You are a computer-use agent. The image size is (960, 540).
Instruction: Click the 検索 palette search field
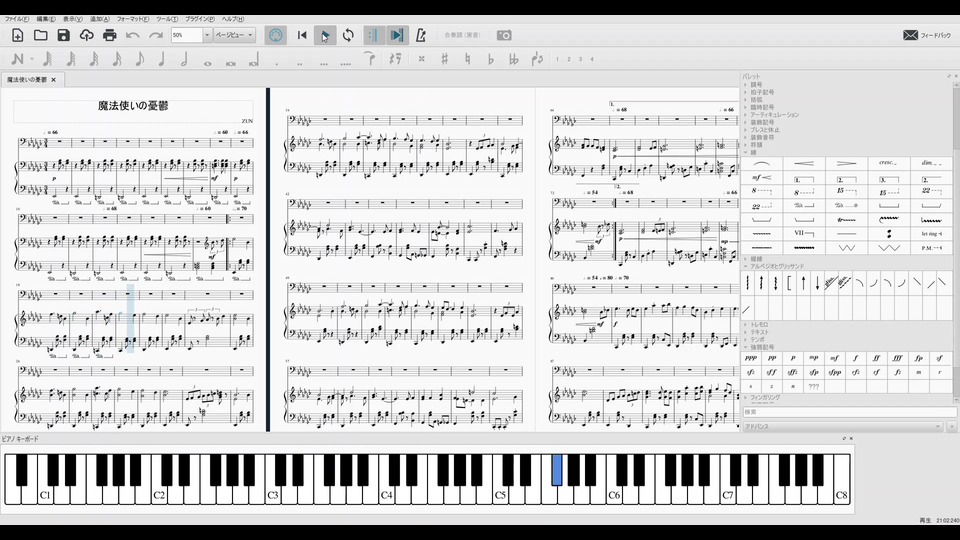[849, 413]
